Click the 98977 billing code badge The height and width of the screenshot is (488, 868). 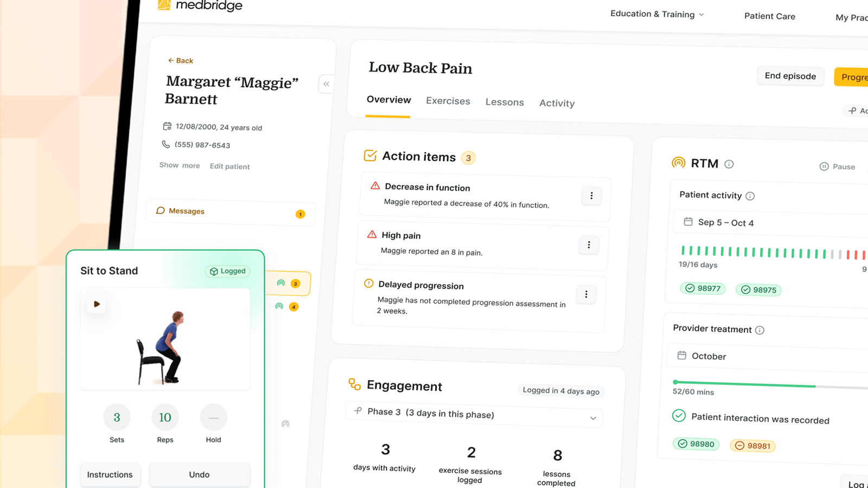(703, 288)
